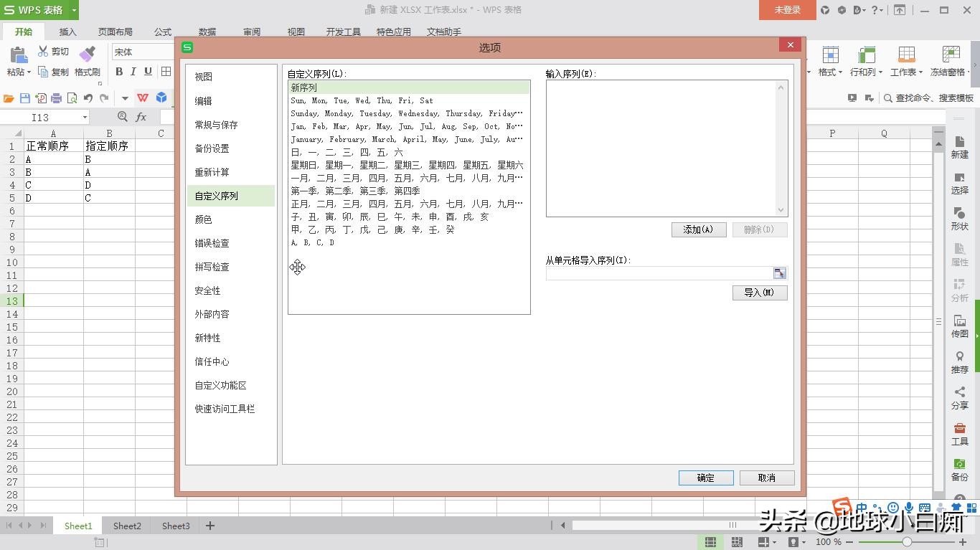The image size is (980, 550).
Task: Click the Sogou voice input microphone icon
Action: (909, 508)
